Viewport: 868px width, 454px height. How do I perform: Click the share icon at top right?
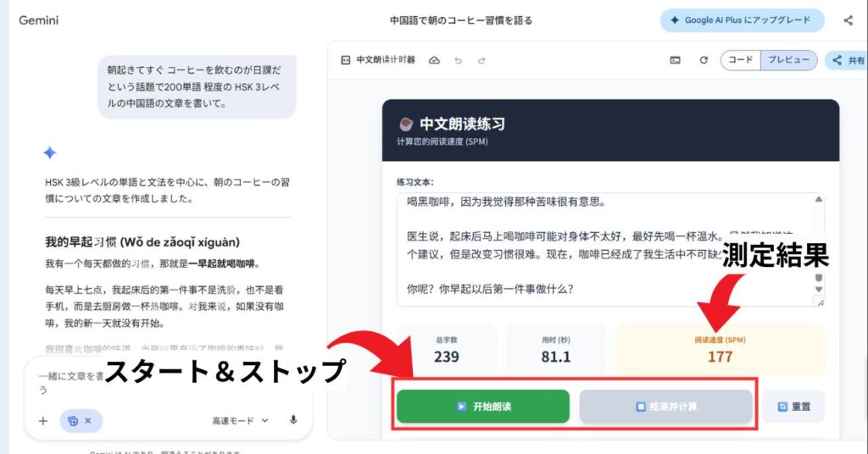pos(849,20)
